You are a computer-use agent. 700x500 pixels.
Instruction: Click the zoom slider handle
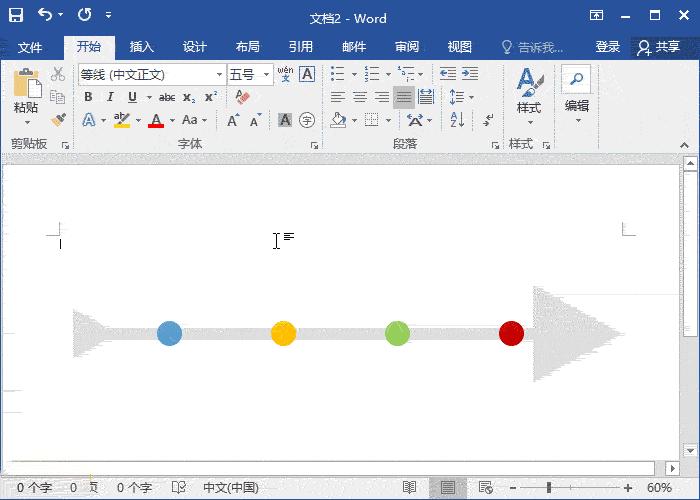click(549, 488)
